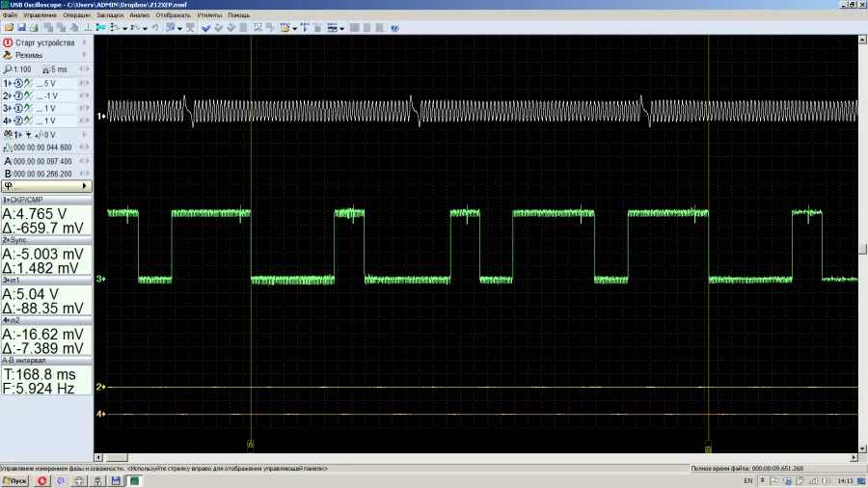Viewport: 868px width, 488px height.
Task: Click the green oscilloscope app taskbar icon
Action: 134,481
